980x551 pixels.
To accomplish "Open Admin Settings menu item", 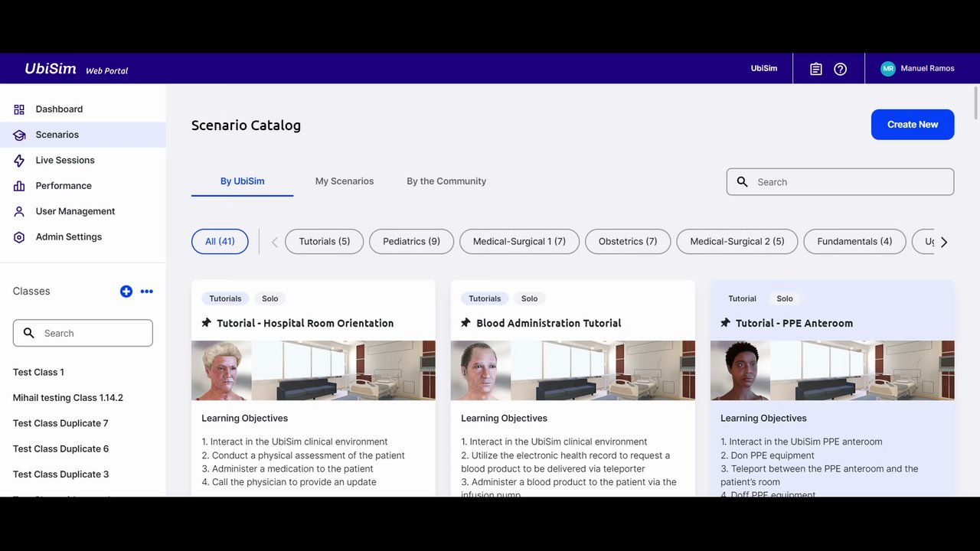I will pyautogui.click(x=83, y=237).
